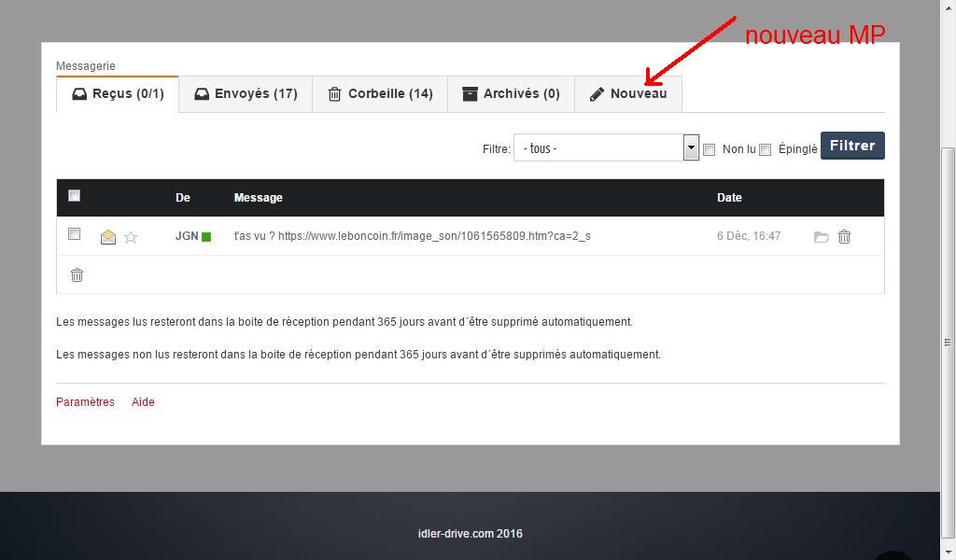Open the Reçus (0/1) tab
This screenshot has height=560, width=956.
tap(118, 94)
